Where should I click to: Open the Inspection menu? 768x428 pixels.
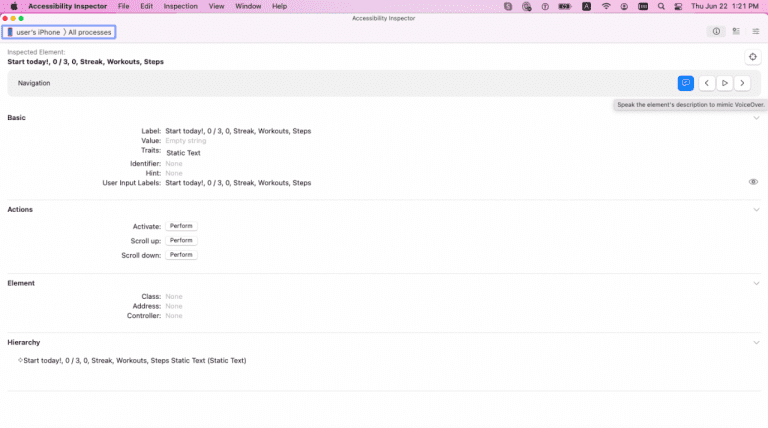click(x=180, y=6)
